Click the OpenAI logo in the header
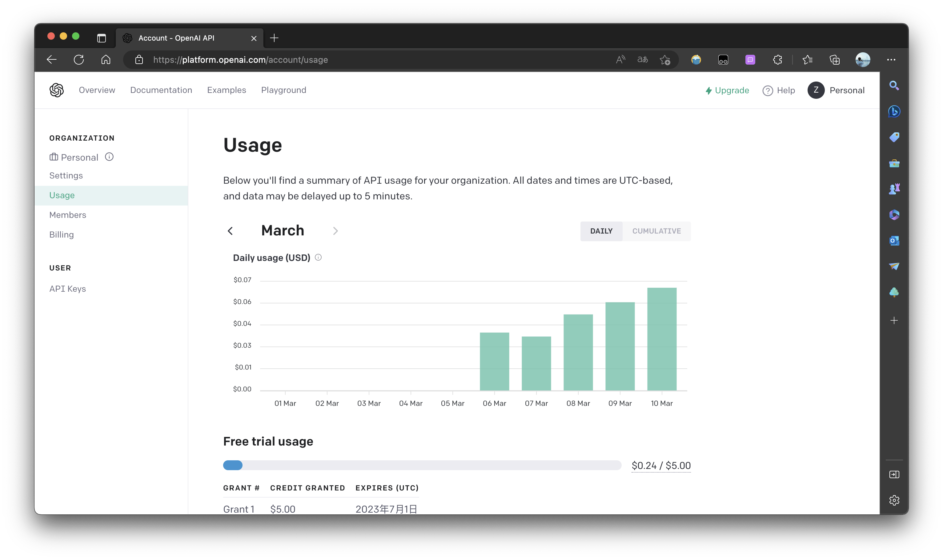 (57, 90)
